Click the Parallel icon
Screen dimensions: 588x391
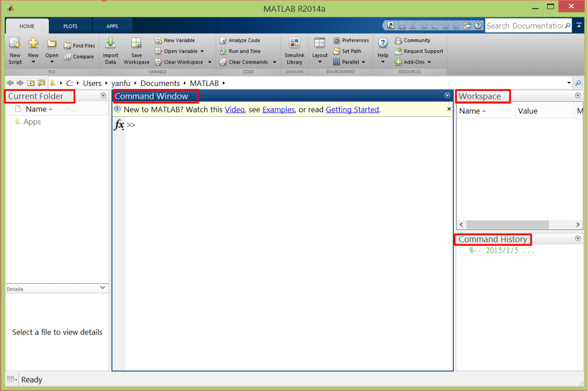coord(337,62)
